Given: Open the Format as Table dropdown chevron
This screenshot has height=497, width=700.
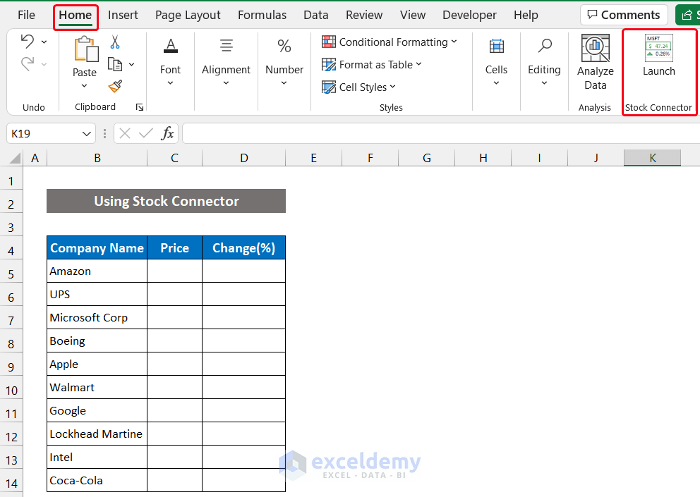Looking at the screenshot, I should tap(419, 64).
